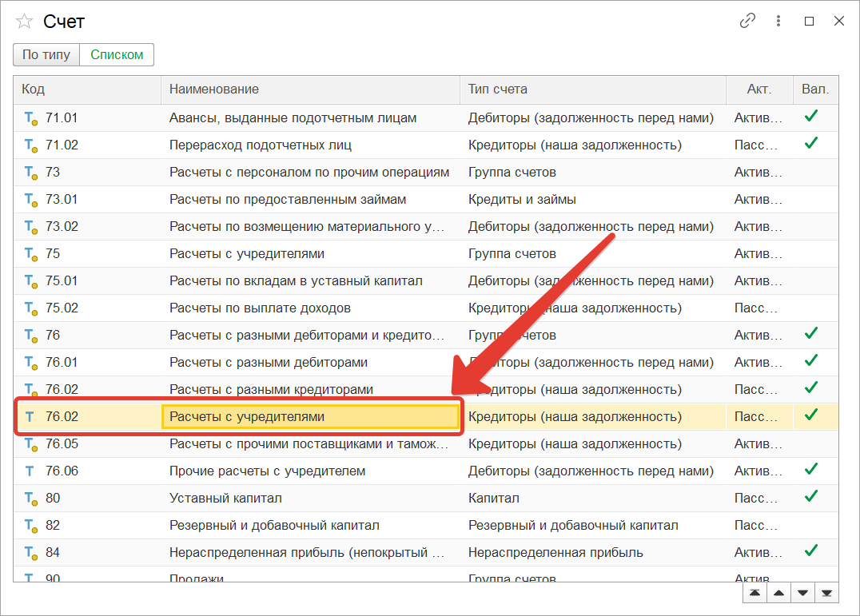
Task: Click the highlighted name cell in the selected row
Action: coord(310,417)
